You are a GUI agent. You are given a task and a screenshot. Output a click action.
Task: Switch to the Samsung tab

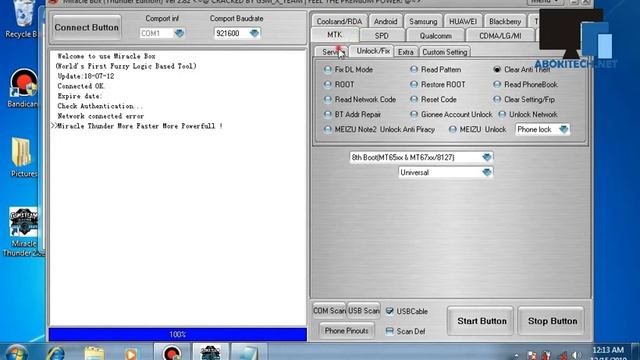point(423,21)
